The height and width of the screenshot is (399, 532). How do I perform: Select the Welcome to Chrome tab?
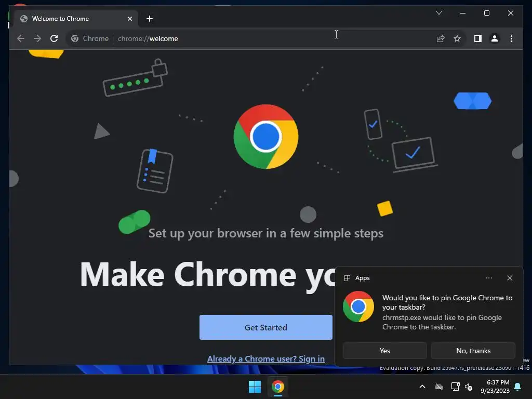click(x=75, y=19)
